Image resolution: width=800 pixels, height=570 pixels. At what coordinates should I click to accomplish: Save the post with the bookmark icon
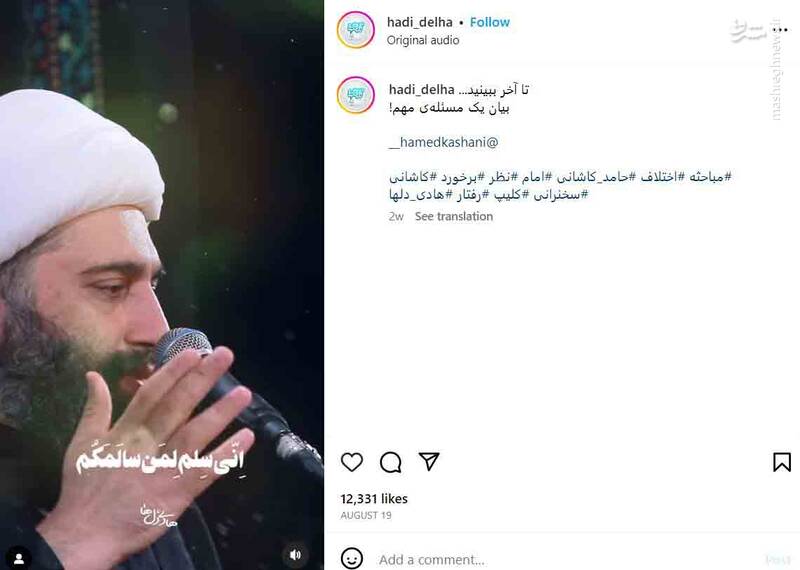click(x=782, y=462)
